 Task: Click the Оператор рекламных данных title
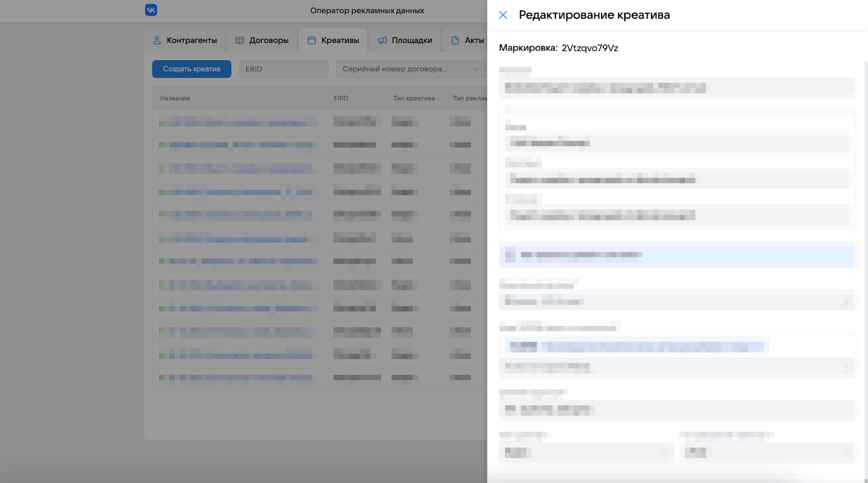point(367,10)
